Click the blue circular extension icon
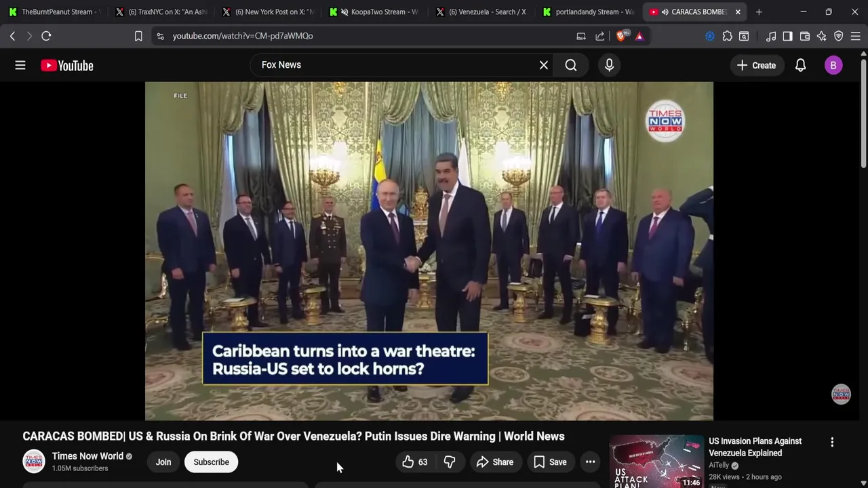The height and width of the screenshot is (488, 868). click(x=710, y=36)
